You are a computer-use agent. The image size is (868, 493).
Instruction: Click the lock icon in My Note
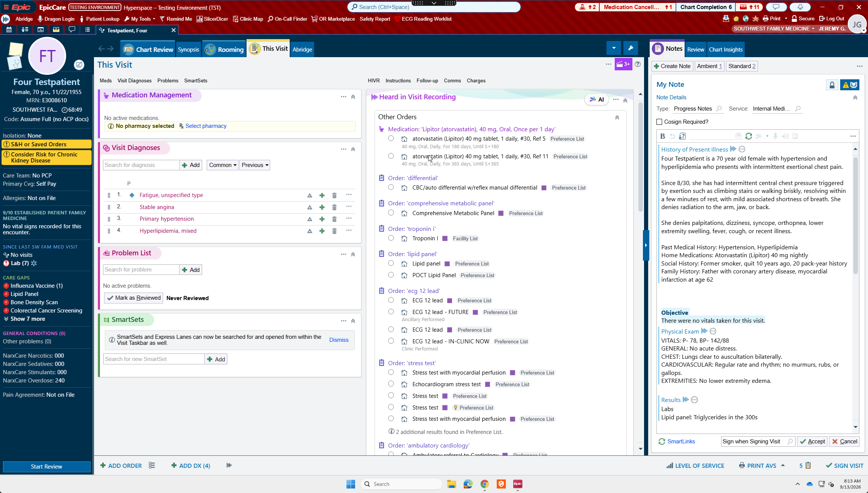pos(832,85)
